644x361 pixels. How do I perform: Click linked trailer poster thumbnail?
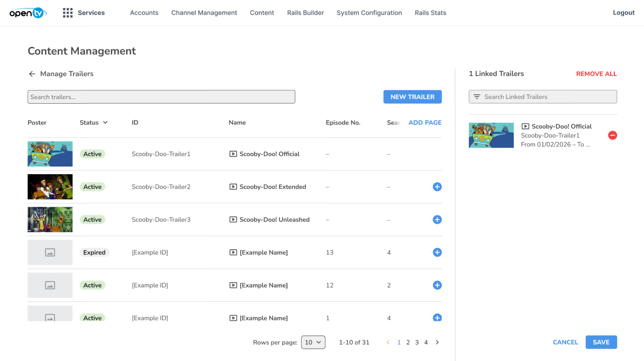491,135
